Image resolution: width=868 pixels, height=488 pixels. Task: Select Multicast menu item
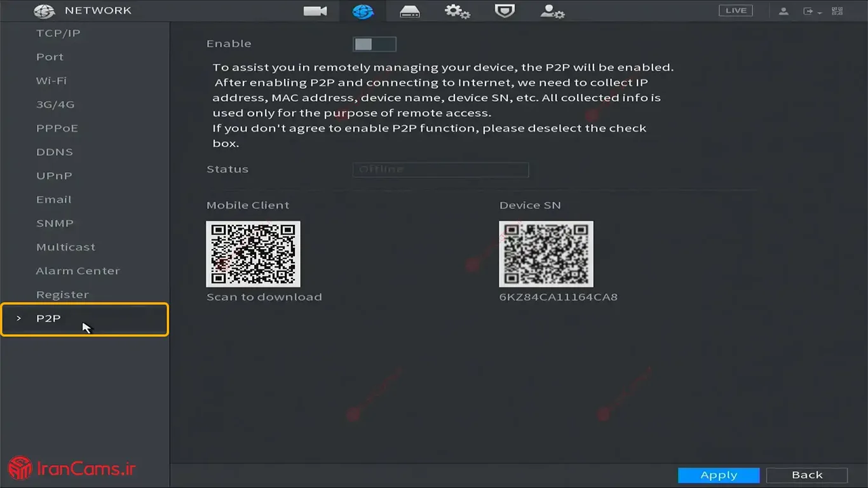(66, 247)
